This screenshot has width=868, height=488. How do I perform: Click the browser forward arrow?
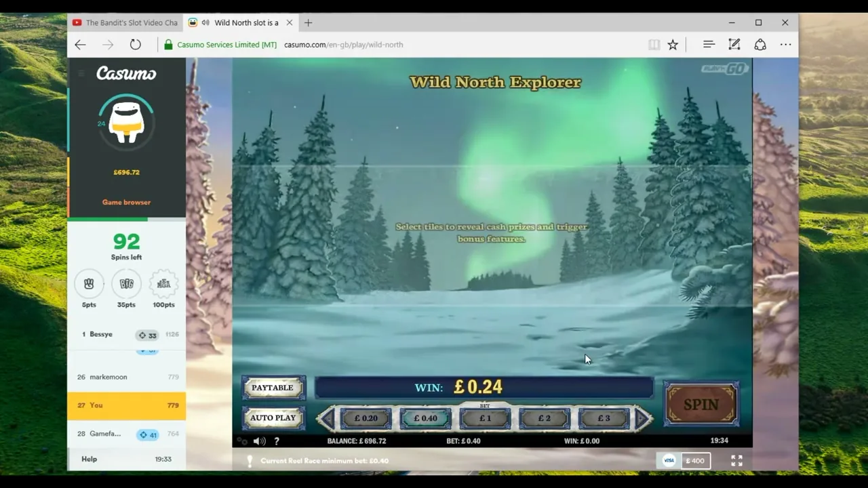coord(108,45)
